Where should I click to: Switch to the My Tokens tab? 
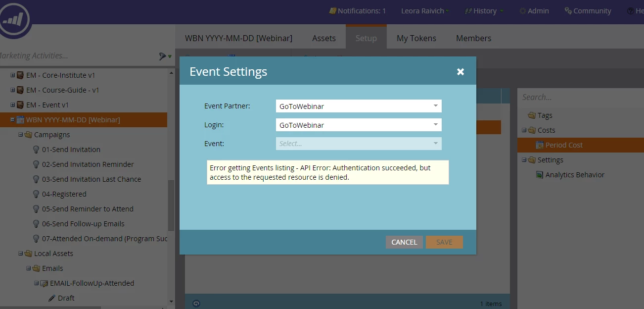point(416,38)
